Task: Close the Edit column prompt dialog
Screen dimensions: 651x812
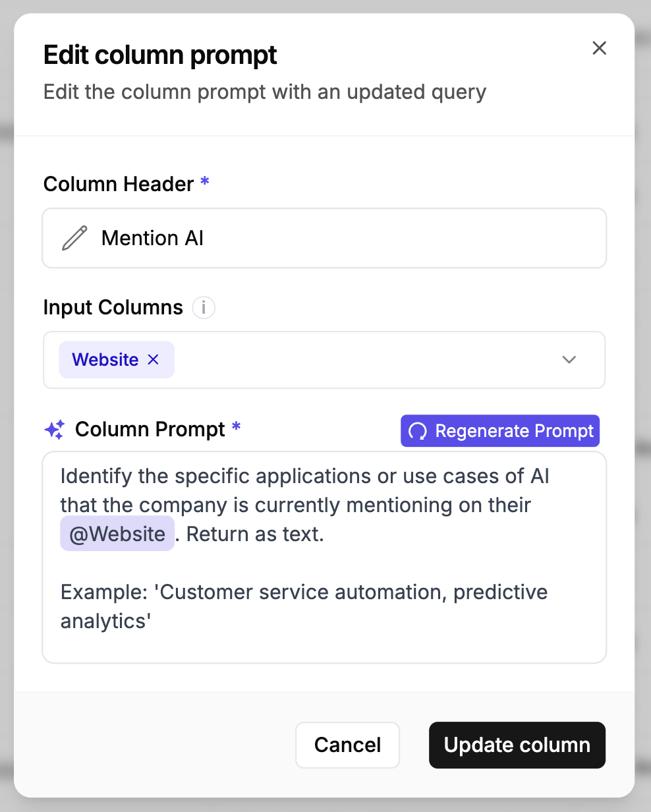Action: (x=599, y=48)
